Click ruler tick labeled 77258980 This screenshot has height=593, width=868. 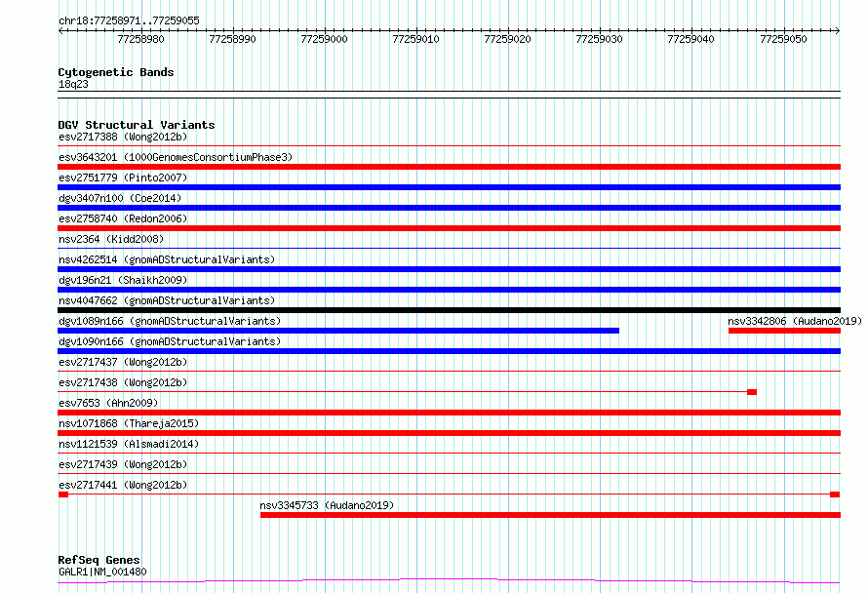140,39
